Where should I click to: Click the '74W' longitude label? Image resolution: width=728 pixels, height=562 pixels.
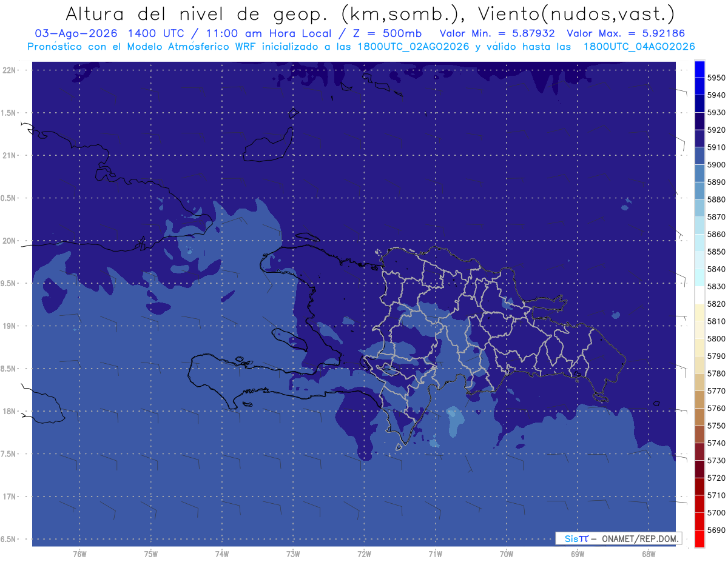click(222, 554)
